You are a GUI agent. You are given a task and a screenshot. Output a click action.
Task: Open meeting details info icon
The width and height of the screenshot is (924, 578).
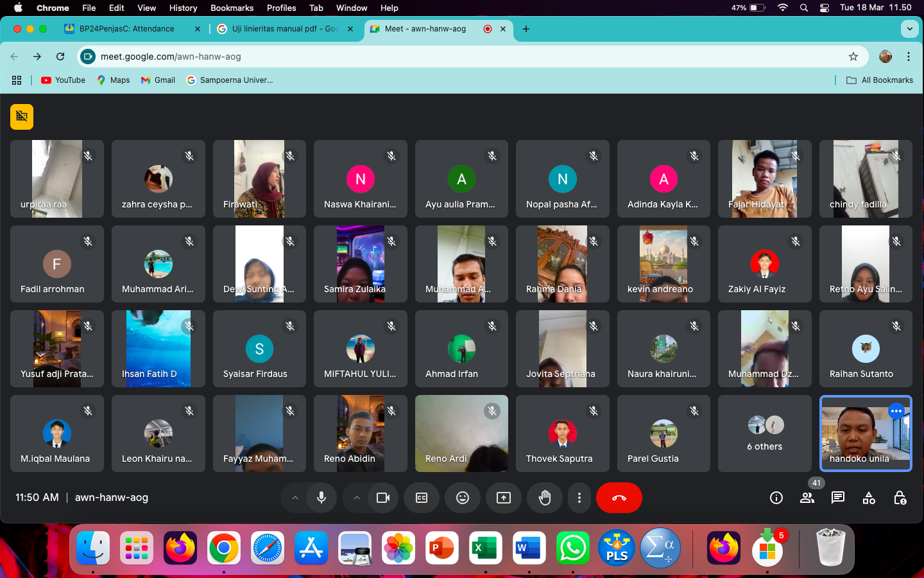tap(776, 498)
